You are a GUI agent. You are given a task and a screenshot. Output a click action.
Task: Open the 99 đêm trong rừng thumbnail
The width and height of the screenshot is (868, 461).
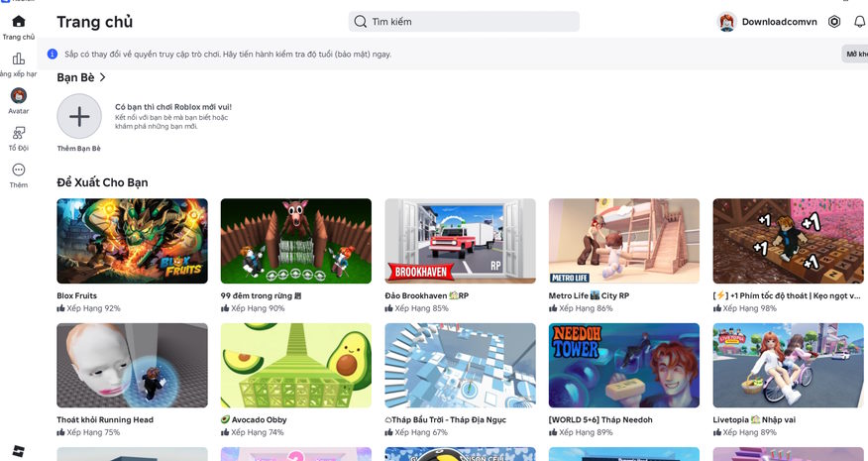pyautogui.click(x=296, y=241)
